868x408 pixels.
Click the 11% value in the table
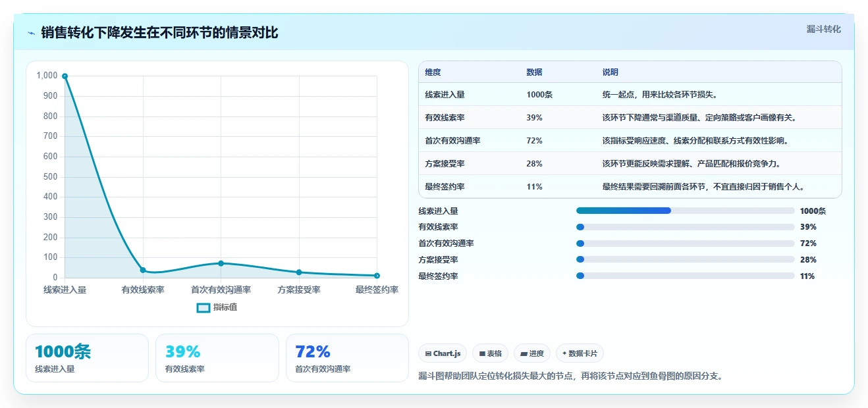point(535,187)
